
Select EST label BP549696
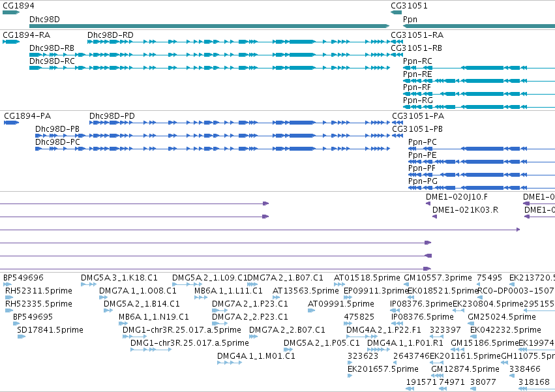click(x=23, y=278)
